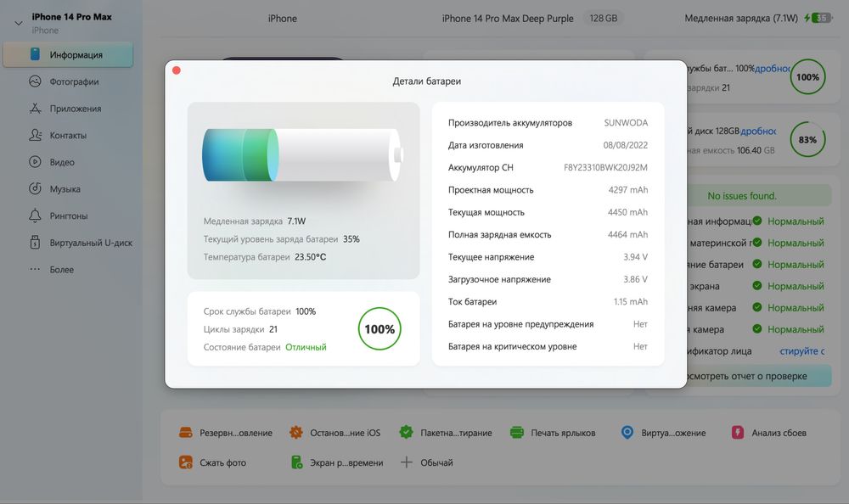Click the battery charging indicator icon at top right
Viewport: 849px width, 504px height.
pyautogui.click(x=818, y=18)
